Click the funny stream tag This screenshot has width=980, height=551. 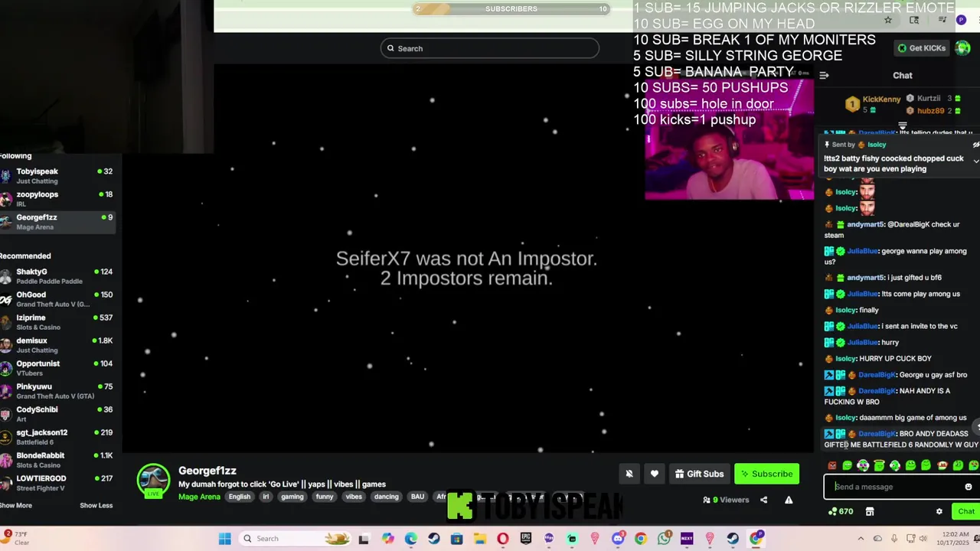pyautogui.click(x=325, y=497)
